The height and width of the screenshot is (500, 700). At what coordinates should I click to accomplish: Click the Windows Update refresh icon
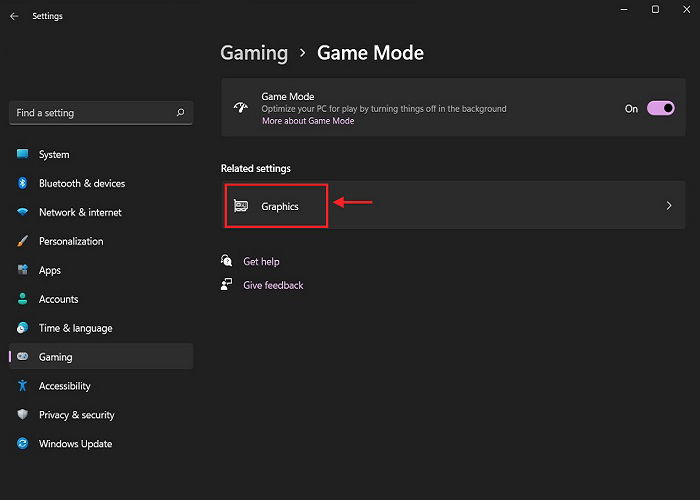click(22, 443)
